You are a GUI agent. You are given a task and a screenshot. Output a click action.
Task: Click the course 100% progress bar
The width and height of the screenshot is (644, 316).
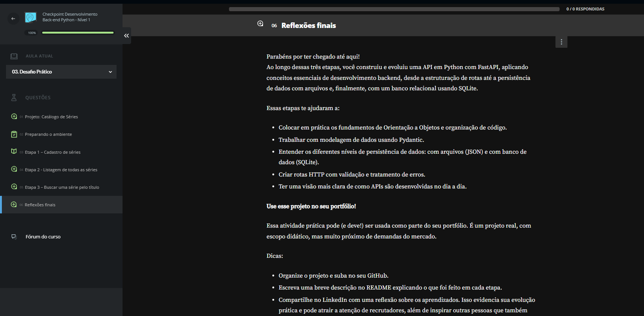pyautogui.click(x=78, y=33)
